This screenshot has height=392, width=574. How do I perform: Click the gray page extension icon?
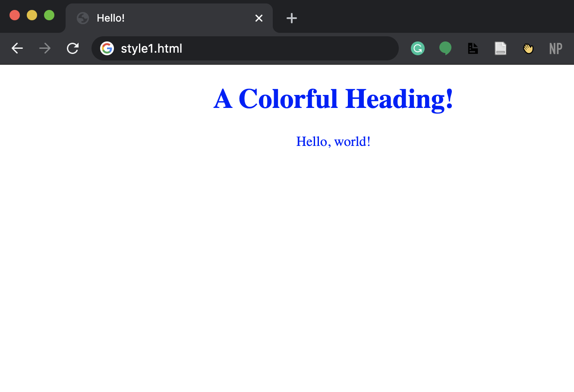tap(501, 48)
